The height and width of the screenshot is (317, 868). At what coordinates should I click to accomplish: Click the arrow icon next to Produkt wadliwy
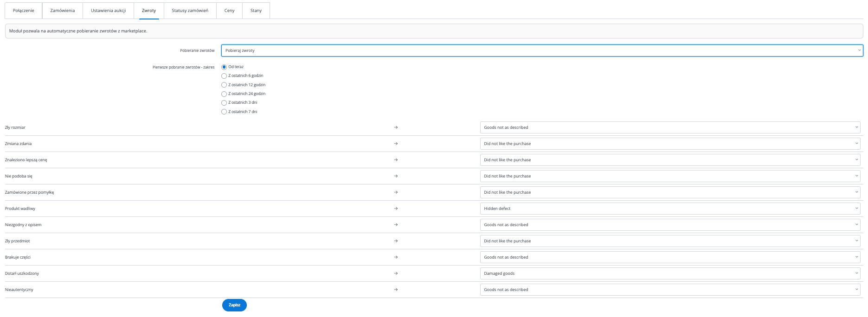(396, 209)
